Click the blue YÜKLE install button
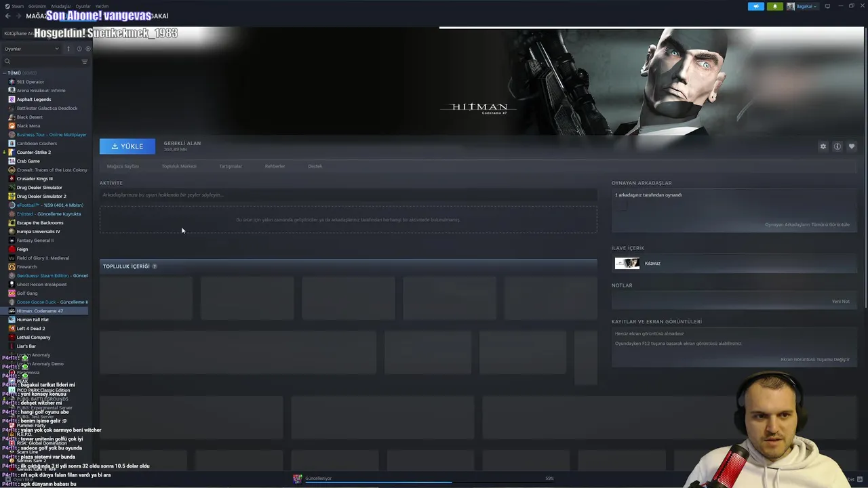This screenshot has height=488, width=868. point(127,146)
